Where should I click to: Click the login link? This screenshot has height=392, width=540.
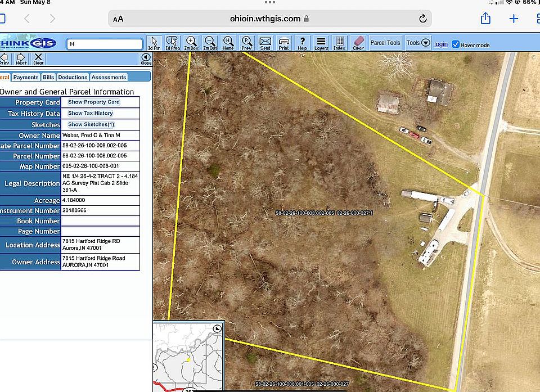(x=441, y=44)
